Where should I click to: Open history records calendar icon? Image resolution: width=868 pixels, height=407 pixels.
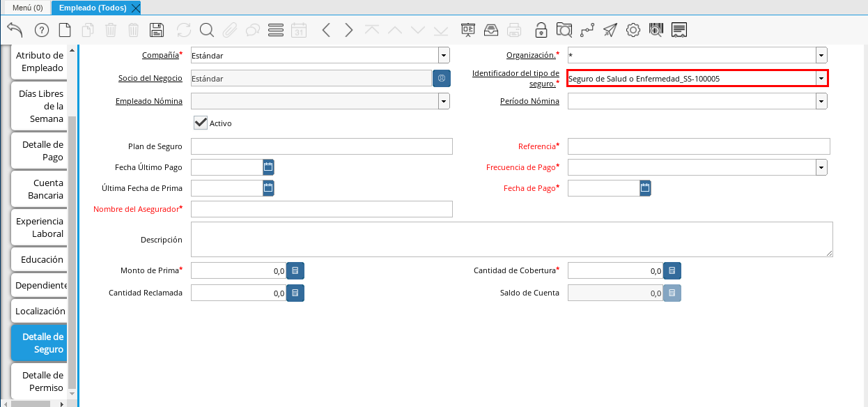click(x=299, y=30)
